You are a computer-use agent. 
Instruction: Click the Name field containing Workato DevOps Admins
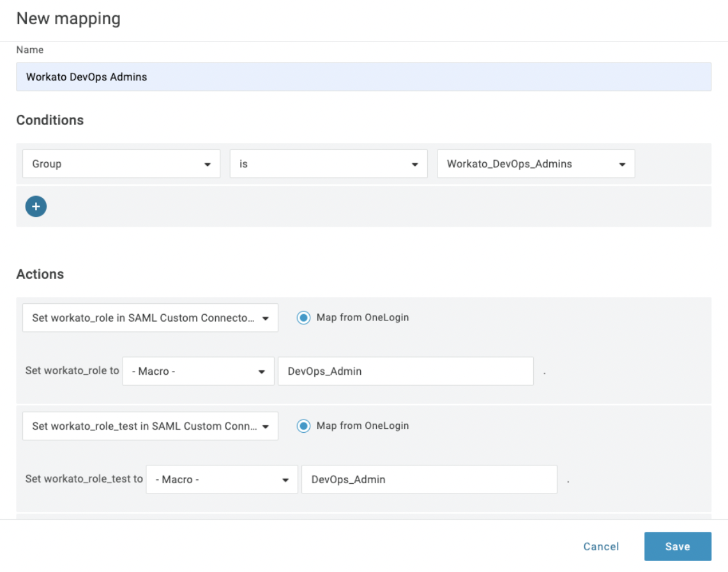click(x=363, y=77)
